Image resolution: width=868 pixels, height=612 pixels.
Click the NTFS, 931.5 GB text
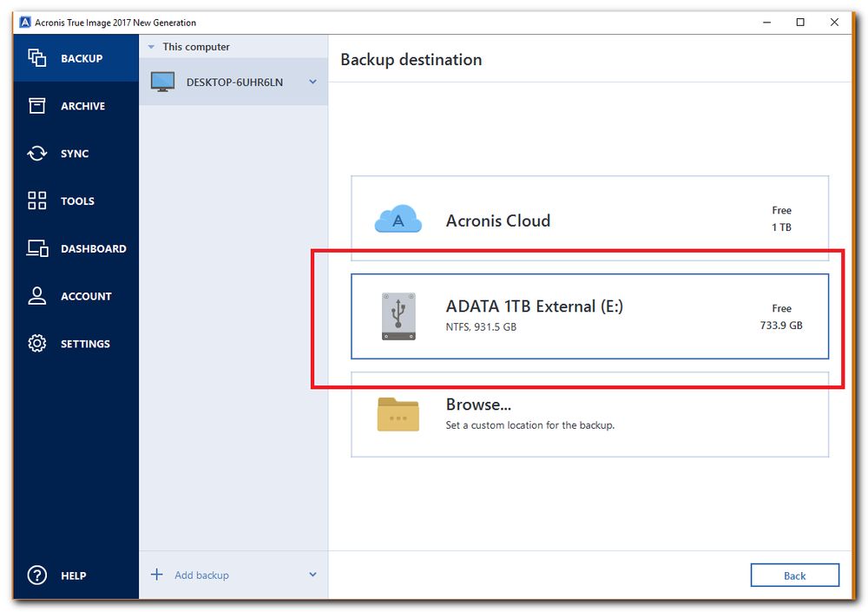(481, 326)
